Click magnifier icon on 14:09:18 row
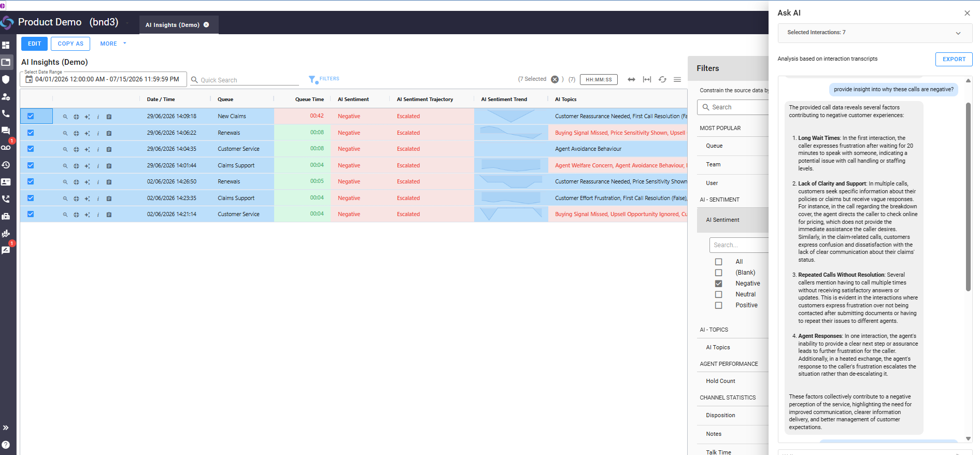This screenshot has width=980, height=455. click(x=65, y=117)
